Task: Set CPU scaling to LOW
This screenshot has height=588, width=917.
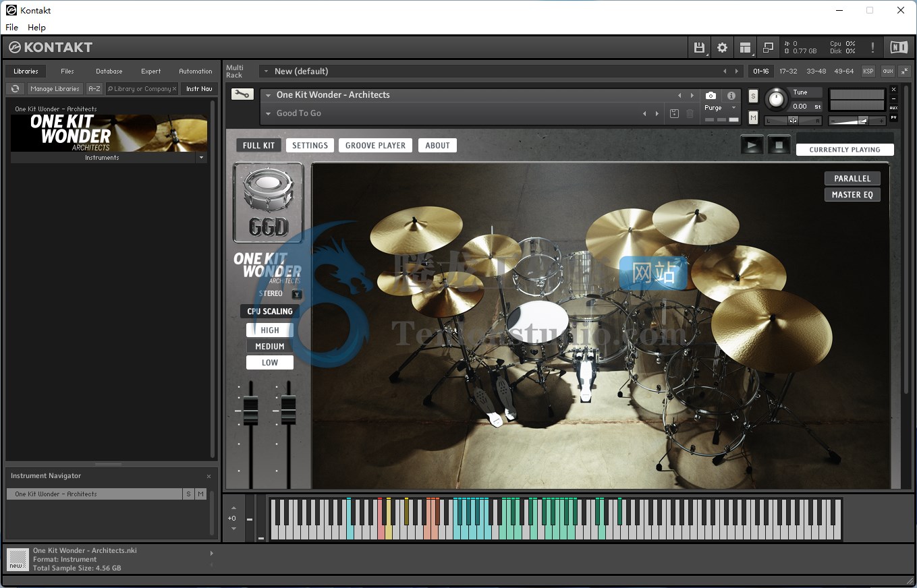Action: point(270,363)
